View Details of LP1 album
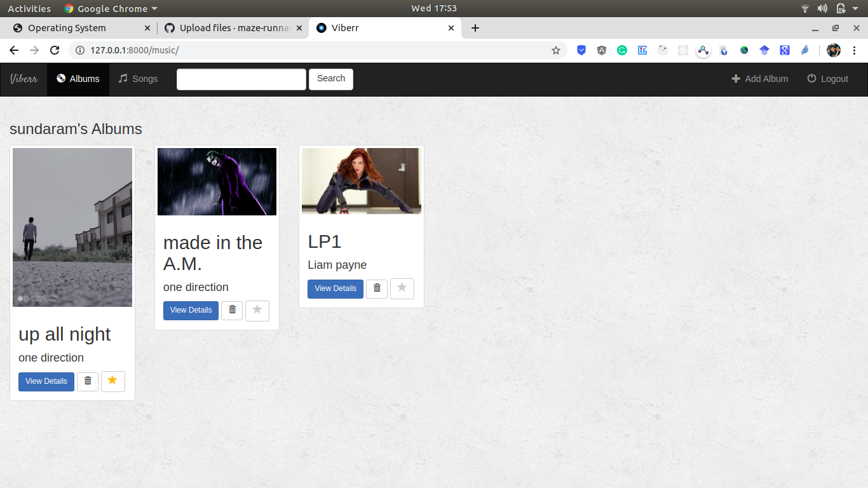The height and width of the screenshot is (488, 868). click(336, 288)
